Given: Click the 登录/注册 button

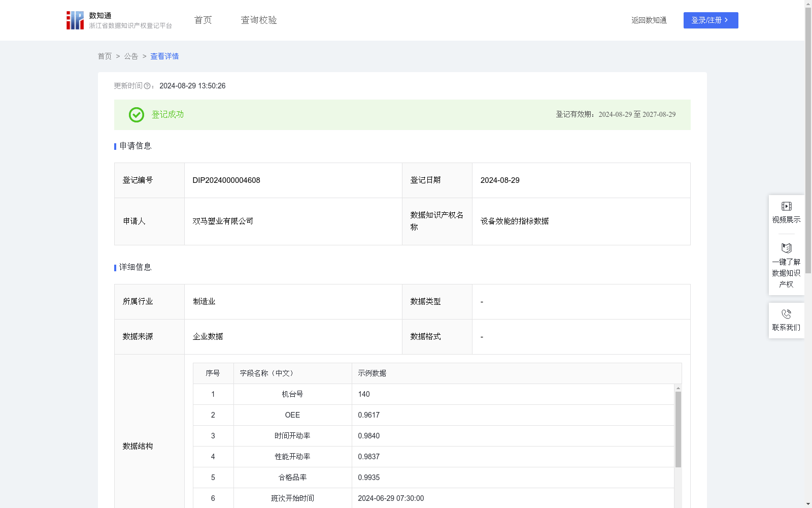Looking at the screenshot, I should 710,20.
